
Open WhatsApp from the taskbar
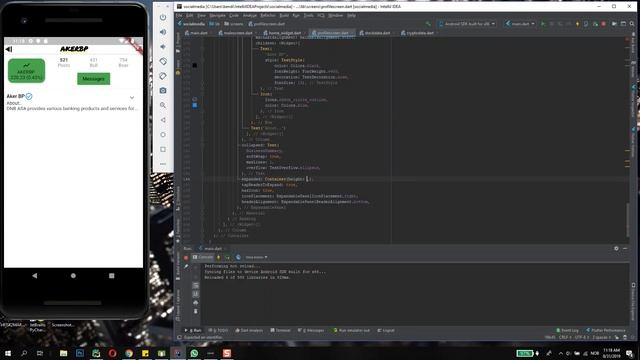point(194,353)
